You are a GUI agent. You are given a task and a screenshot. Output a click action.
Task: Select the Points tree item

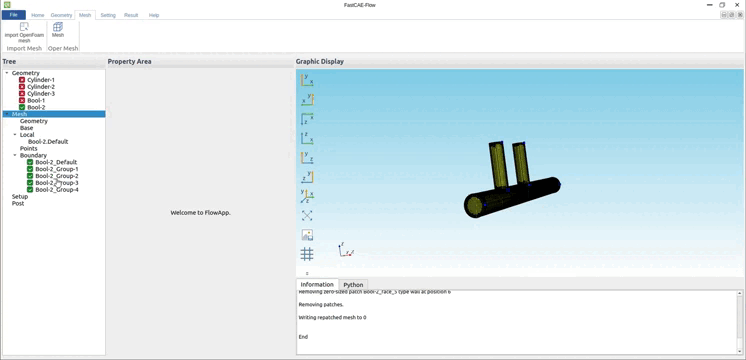(x=29, y=148)
